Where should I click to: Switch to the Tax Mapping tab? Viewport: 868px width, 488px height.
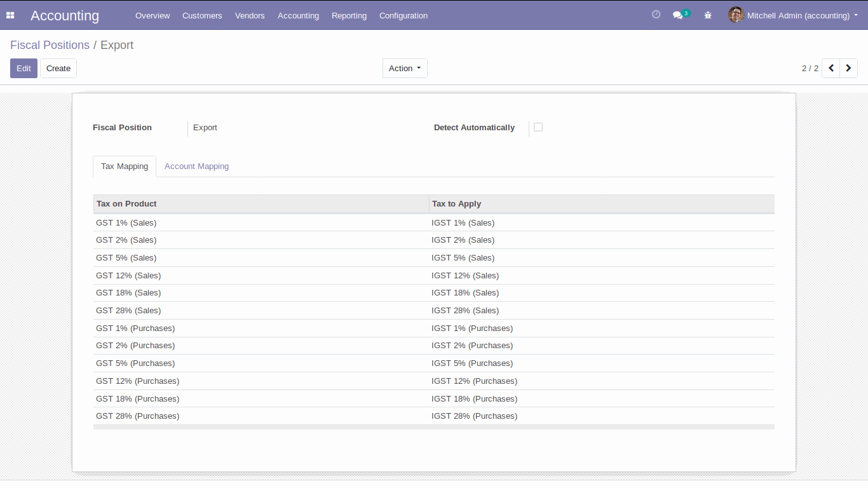click(x=125, y=166)
